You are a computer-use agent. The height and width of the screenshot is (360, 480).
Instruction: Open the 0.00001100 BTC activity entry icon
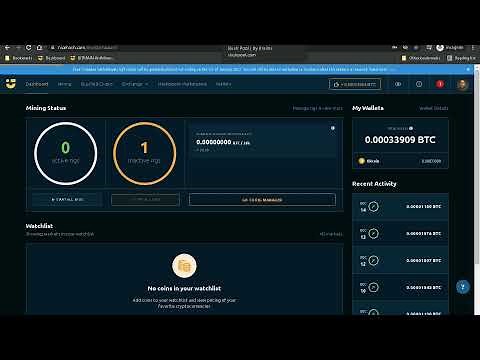[373, 206]
